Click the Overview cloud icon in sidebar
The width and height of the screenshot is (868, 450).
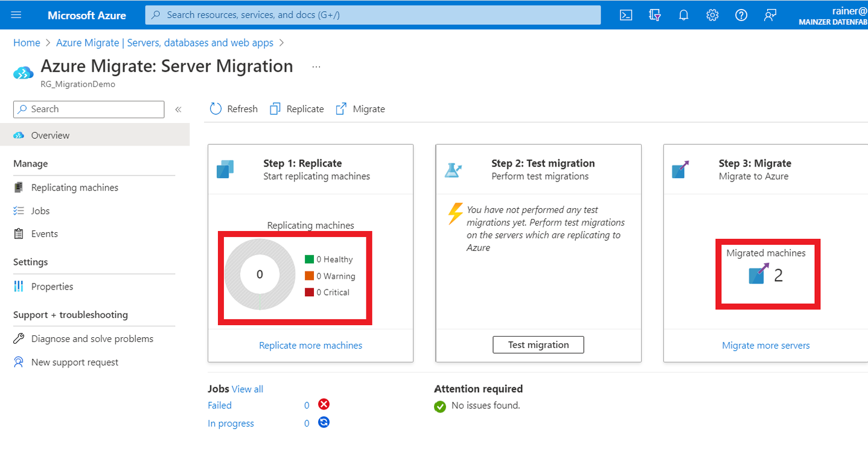point(19,135)
